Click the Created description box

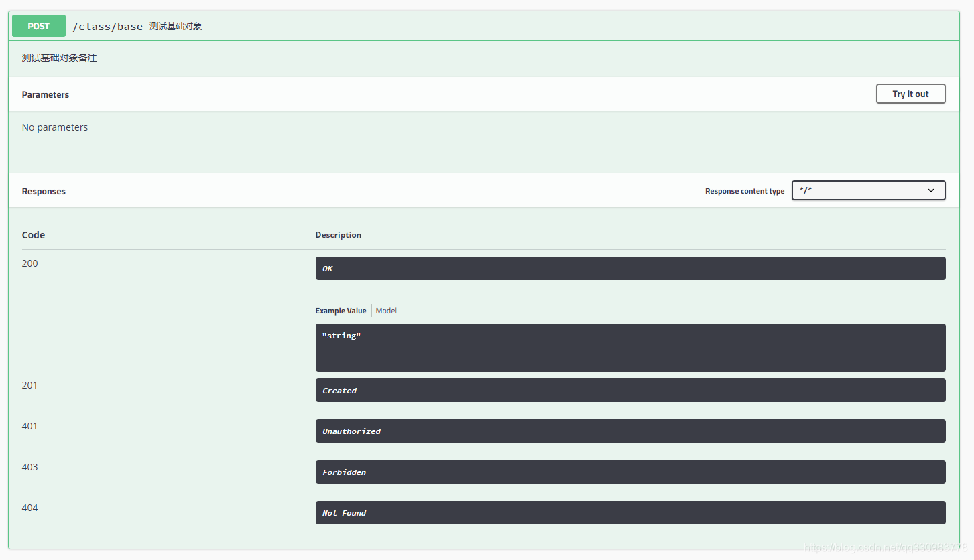630,390
